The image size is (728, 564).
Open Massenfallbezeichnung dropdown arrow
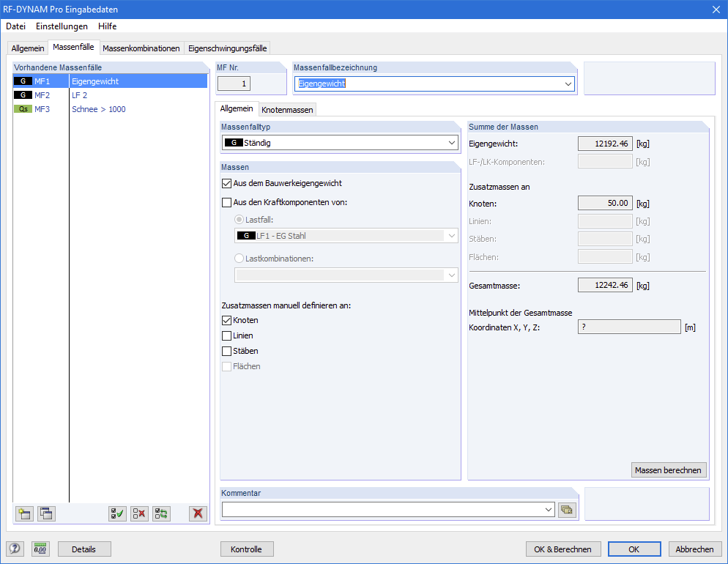coord(568,84)
